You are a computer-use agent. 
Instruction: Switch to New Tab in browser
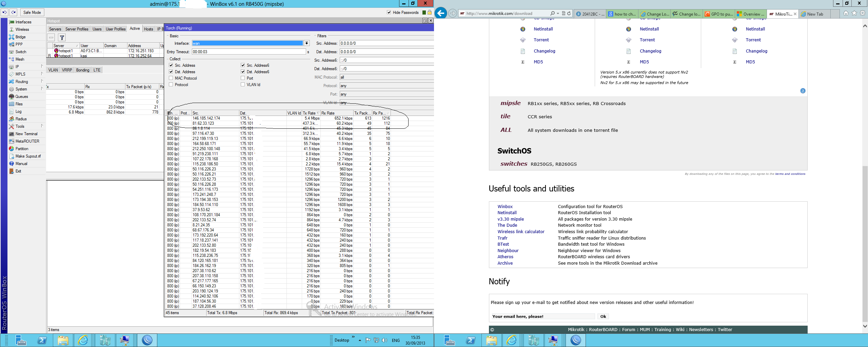(815, 14)
